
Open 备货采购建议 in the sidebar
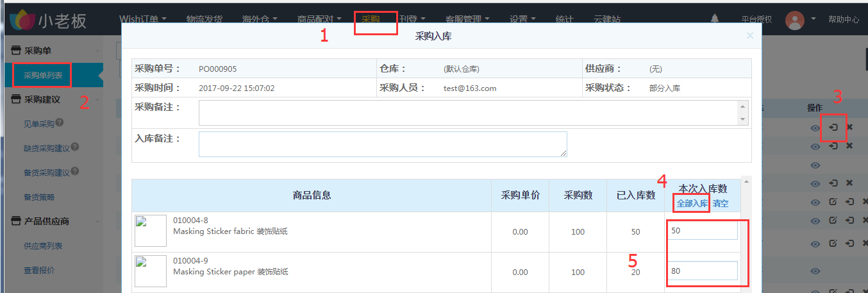click(47, 172)
